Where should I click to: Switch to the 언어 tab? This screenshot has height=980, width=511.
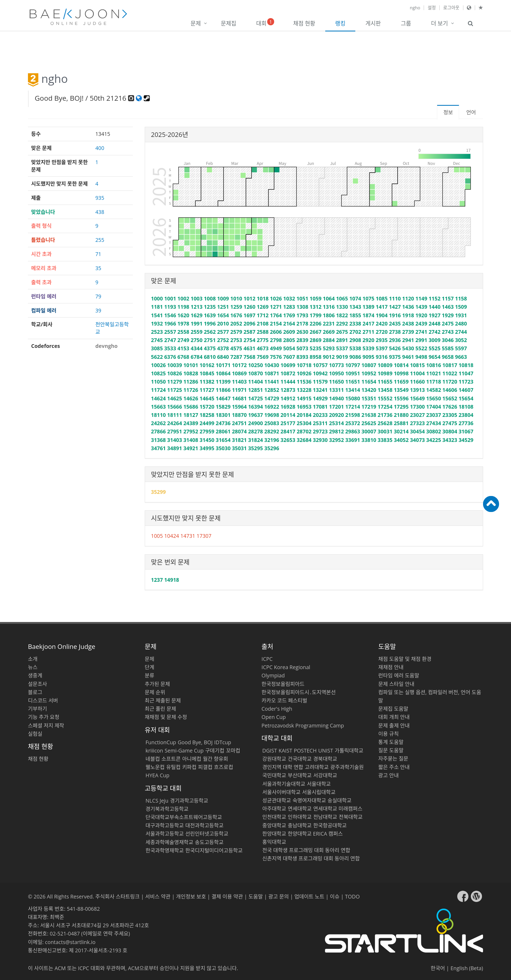pyautogui.click(x=471, y=112)
